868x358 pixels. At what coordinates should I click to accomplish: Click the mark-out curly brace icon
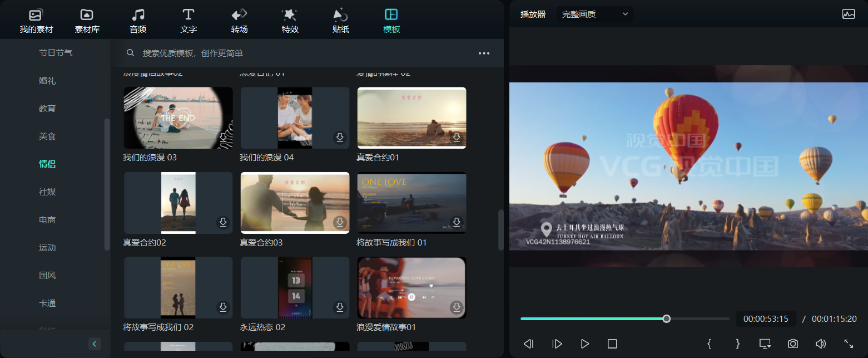(x=737, y=344)
